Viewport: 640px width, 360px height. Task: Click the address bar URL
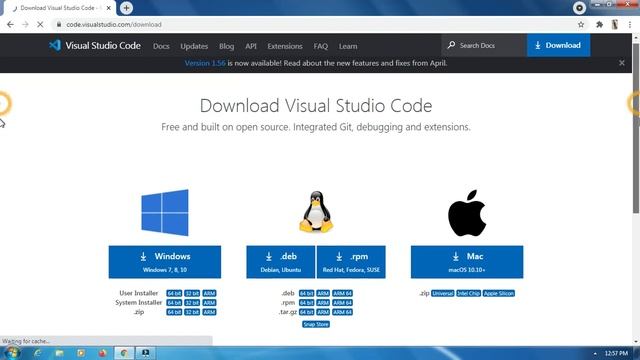114,24
